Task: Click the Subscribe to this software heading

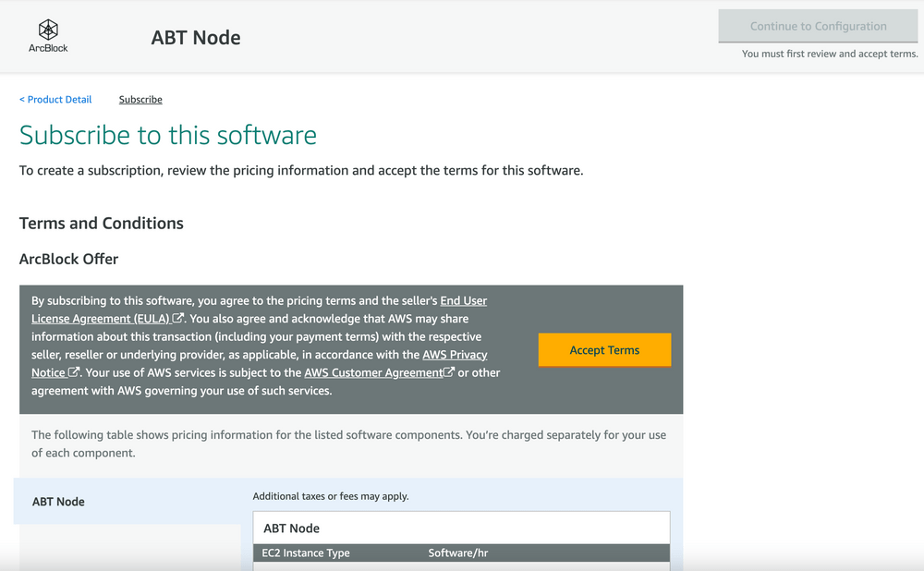Action: coord(168,135)
